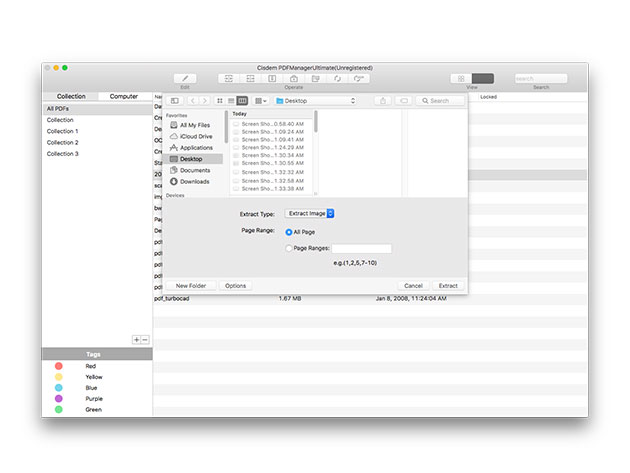Click the Page Ranges text field
630x473 pixels.
[362, 248]
